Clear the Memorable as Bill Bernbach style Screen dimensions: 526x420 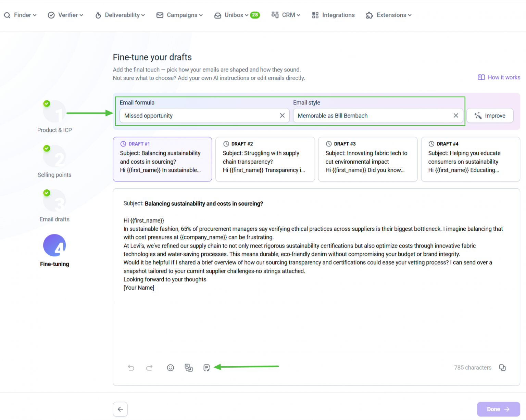pyautogui.click(x=456, y=116)
